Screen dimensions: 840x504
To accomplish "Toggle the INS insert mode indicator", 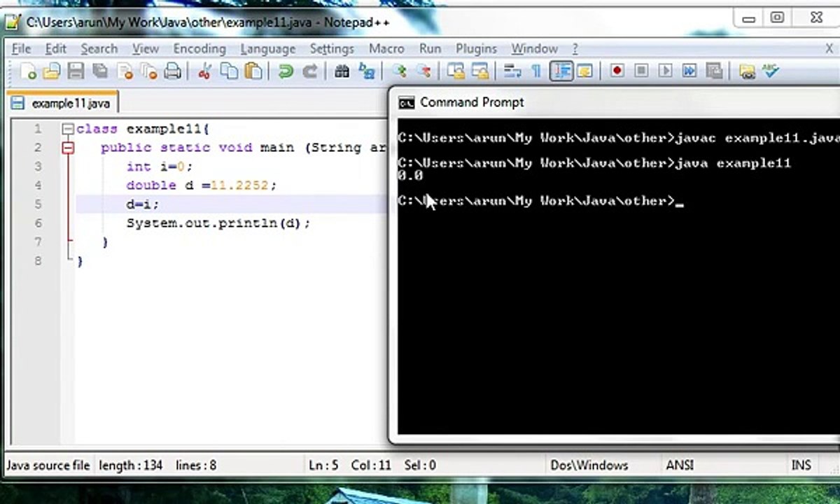I will coord(801,465).
